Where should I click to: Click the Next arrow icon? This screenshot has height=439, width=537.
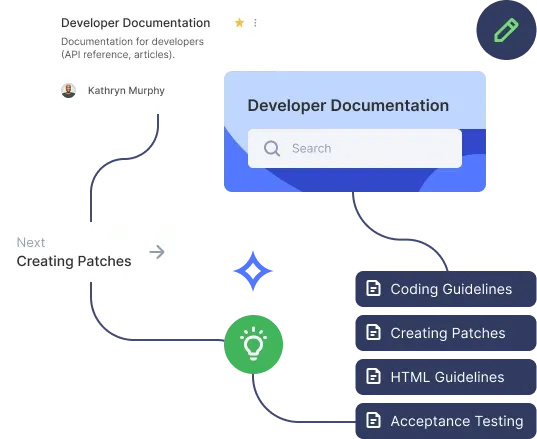[157, 252]
